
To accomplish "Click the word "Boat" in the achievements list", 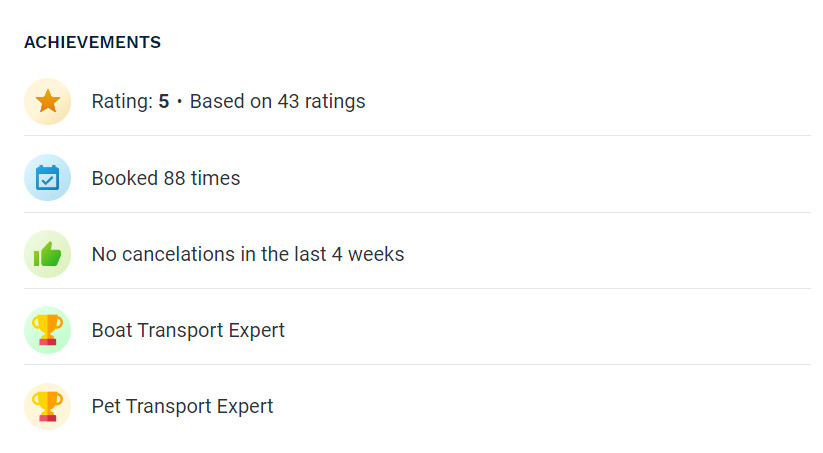I will click(111, 330).
